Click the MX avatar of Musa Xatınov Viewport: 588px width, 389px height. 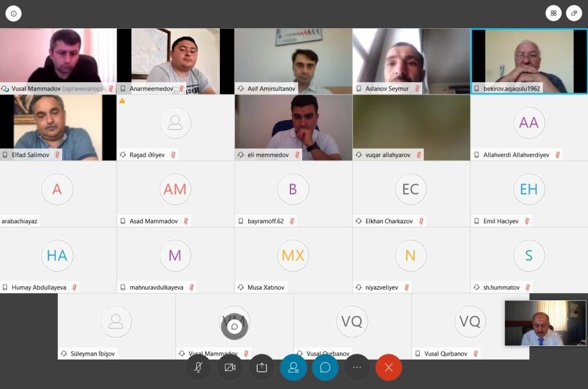point(293,255)
